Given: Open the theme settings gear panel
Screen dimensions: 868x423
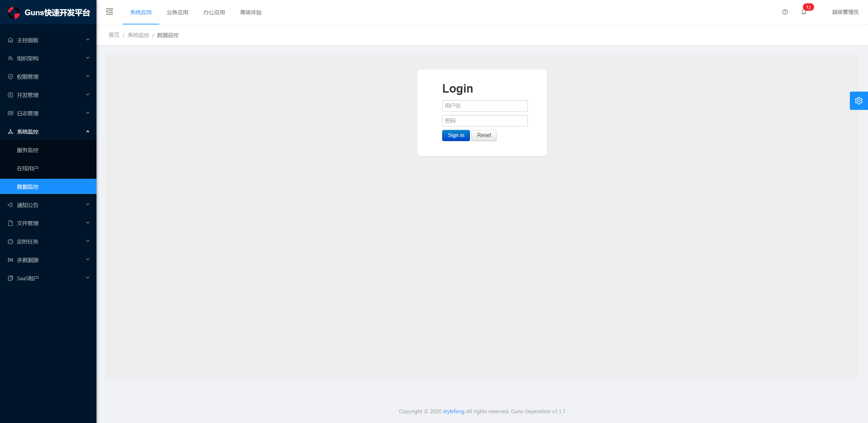Looking at the screenshot, I should coord(858,101).
